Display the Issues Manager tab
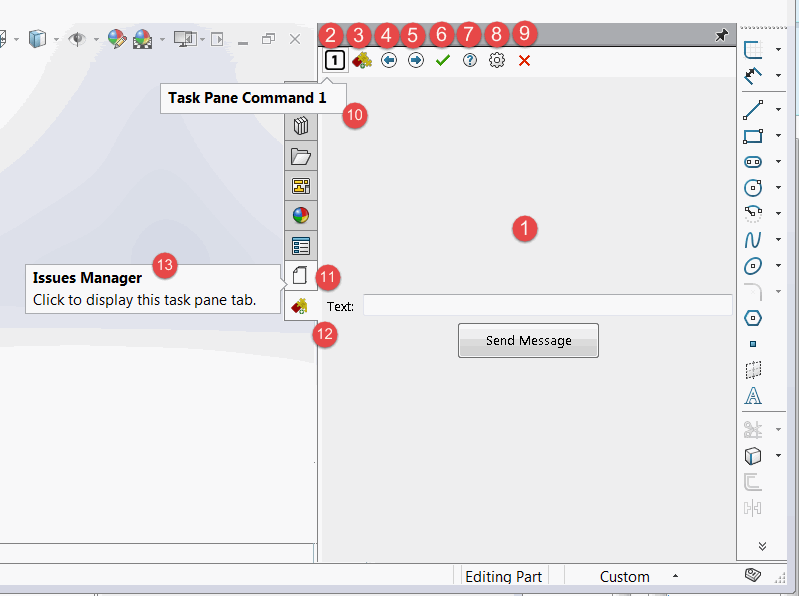This screenshot has width=799, height=596. pyautogui.click(x=301, y=276)
